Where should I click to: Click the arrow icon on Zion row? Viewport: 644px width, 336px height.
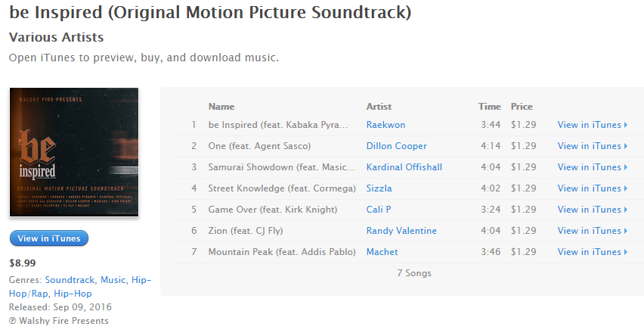coord(626,231)
